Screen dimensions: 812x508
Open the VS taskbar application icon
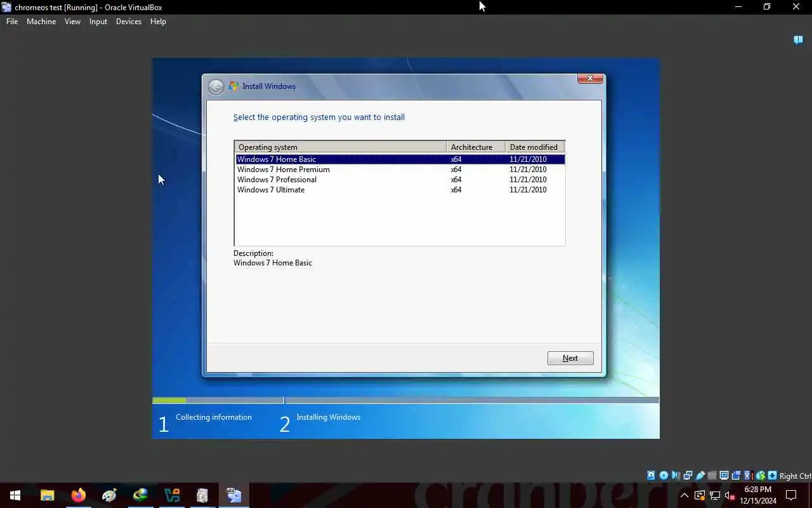(x=171, y=495)
